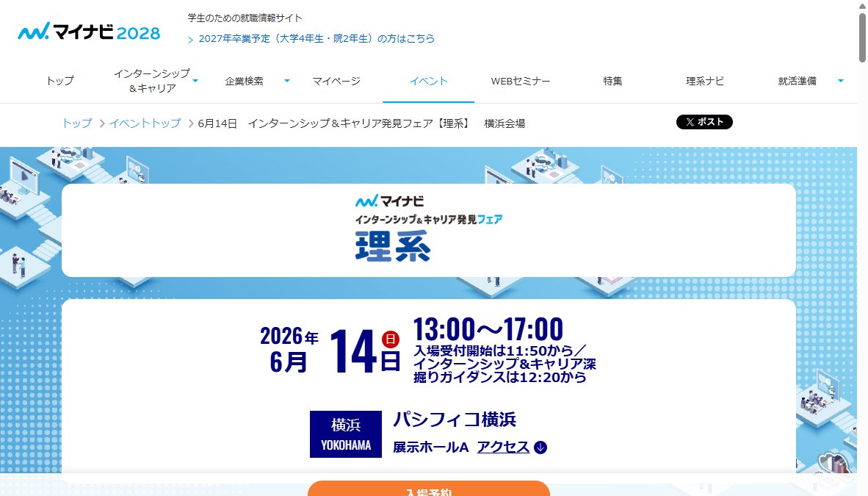Click the page vertical scrollbar
The width and height of the screenshot is (868, 496).
click(862, 39)
